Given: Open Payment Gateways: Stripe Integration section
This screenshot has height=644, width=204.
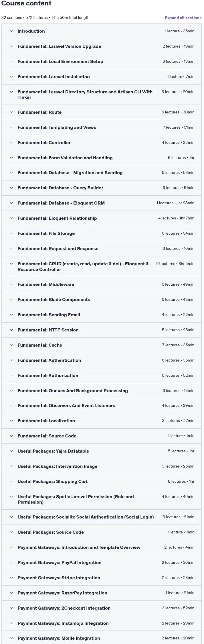Looking at the screenshot, I should pos(102,578).
